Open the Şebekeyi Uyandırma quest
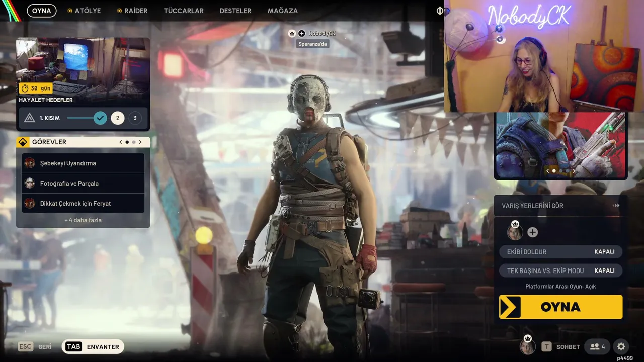Image resolution: width=644 pixels, height=362 pixels. click(x=83, y=163)
